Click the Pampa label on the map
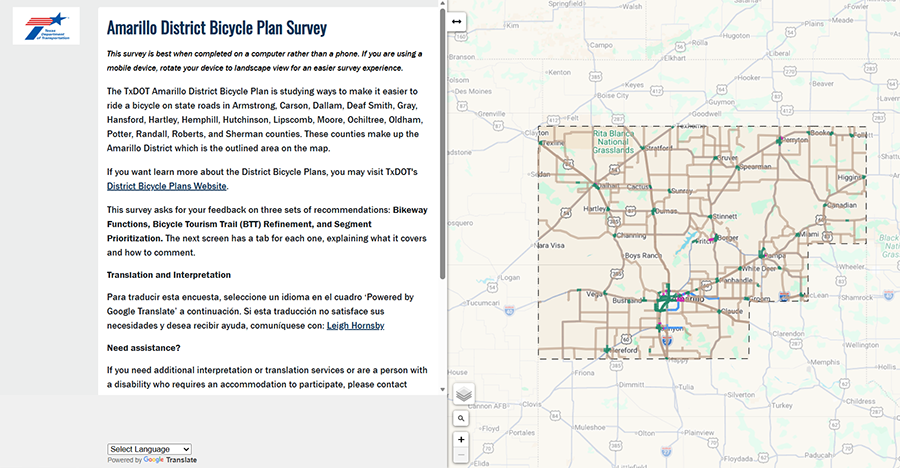This screenshot has height=468, width=900. pos(774,255)
